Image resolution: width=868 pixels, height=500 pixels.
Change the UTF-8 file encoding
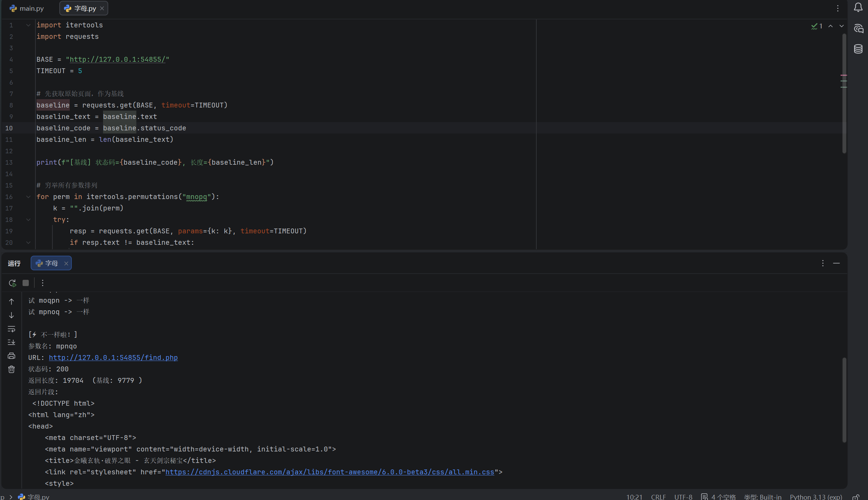pos(683,497)
